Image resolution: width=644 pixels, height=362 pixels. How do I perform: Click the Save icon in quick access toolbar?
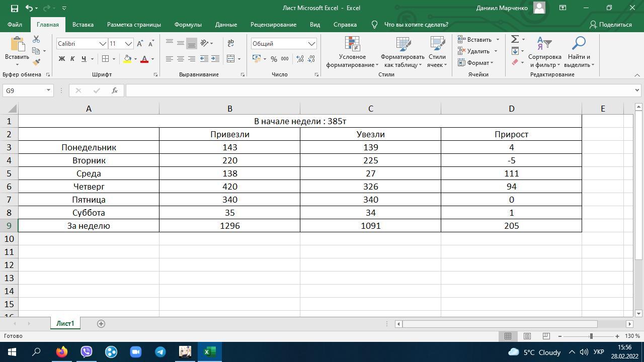[14, 8]
